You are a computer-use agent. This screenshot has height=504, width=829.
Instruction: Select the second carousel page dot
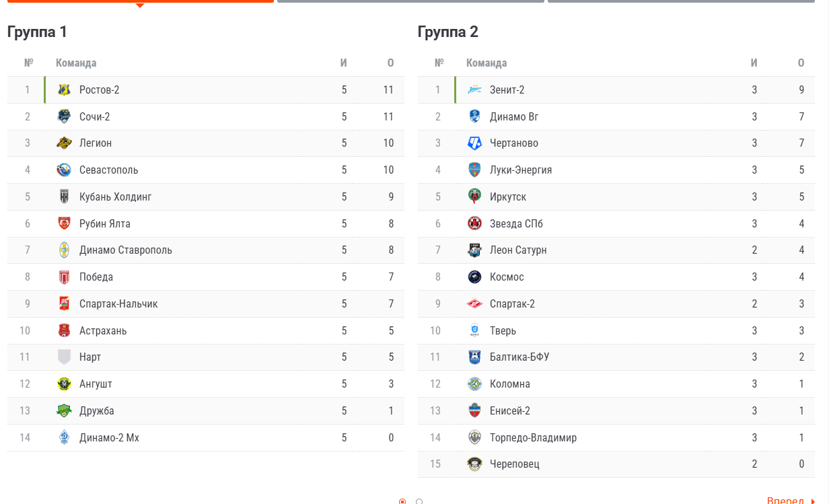tap(419, 501)
